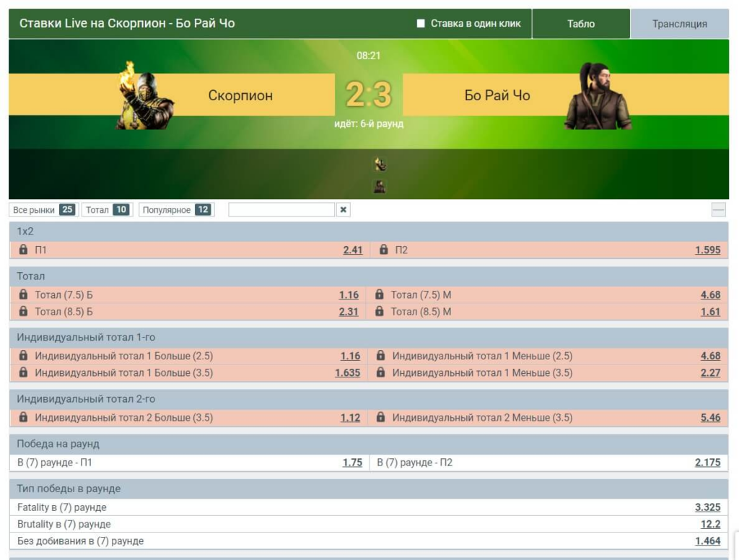Collapse the 1x2 market header
The height and width of the screenshot is (560, 739).
coord(369,232)
